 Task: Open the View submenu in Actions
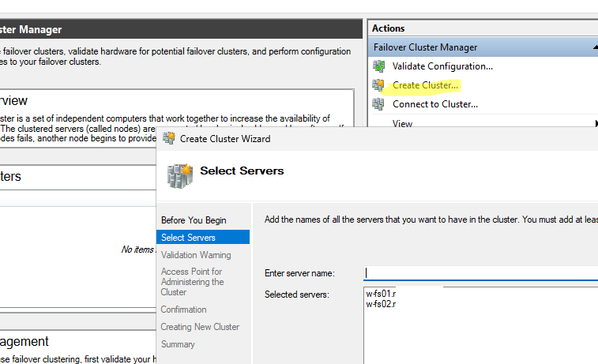[403, 123]
